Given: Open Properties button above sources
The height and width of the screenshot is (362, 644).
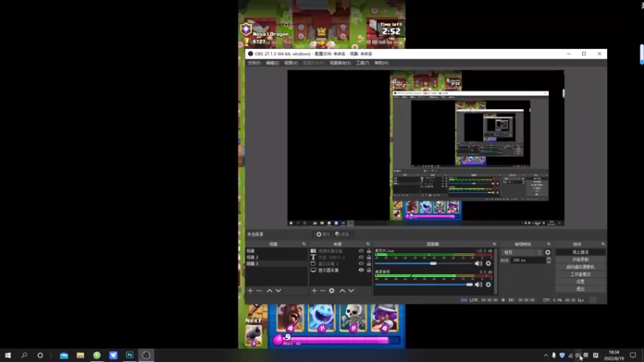Looking at the screenshot, I should tap(323, 234).
